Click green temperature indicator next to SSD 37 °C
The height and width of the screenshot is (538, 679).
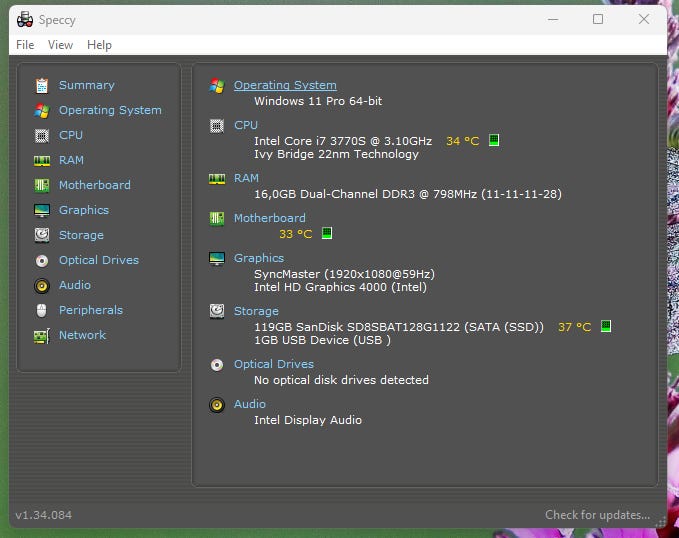coord(606,326)
